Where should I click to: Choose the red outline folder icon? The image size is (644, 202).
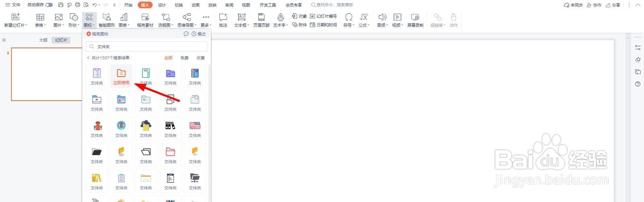[170, 152]
